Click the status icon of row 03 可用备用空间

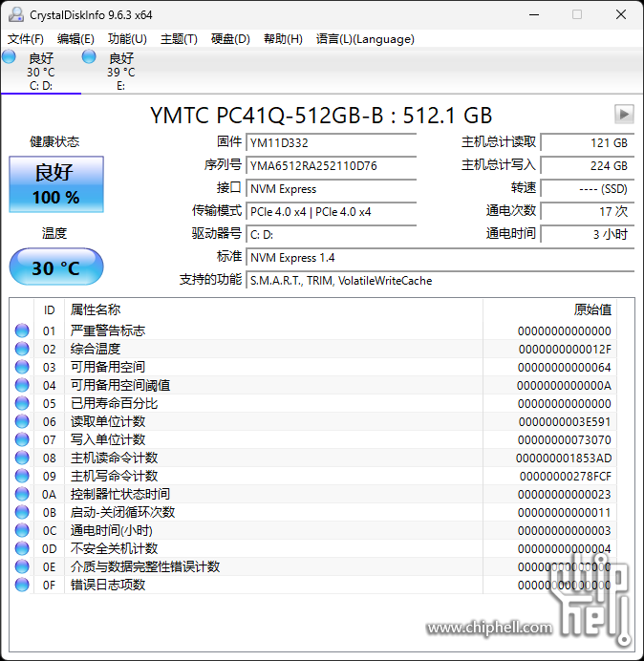[x=22, y=367]
